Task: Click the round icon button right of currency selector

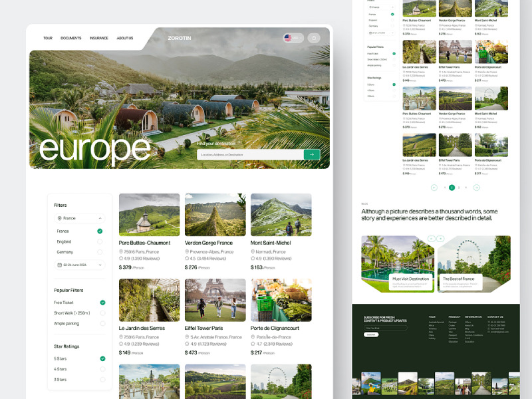Action: pos(314,38)
